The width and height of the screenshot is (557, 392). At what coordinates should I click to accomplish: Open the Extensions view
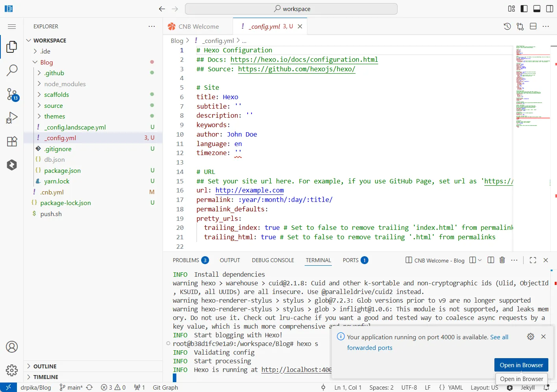[12, 141]
